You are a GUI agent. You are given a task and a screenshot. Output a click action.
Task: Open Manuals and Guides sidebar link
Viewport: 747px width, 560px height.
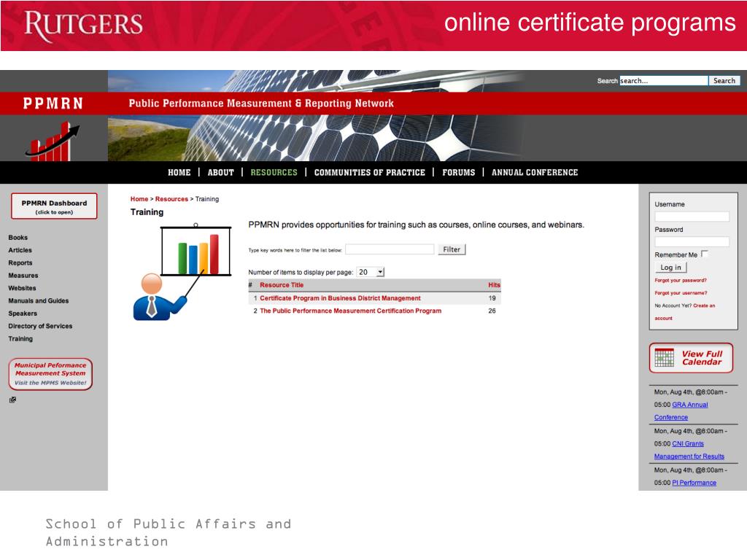pyautogui.click(x=39, y=300)
